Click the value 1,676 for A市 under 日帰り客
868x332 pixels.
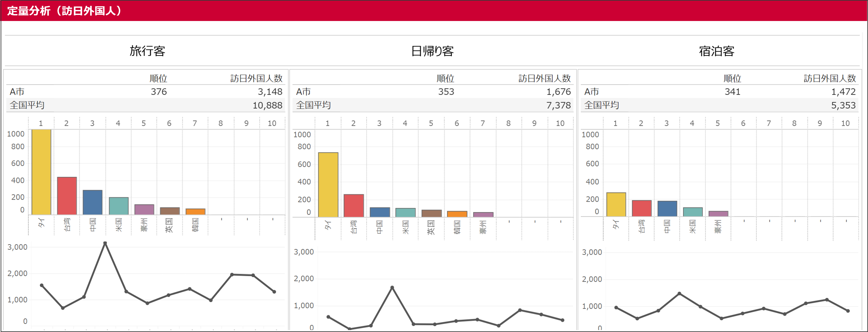559,91
